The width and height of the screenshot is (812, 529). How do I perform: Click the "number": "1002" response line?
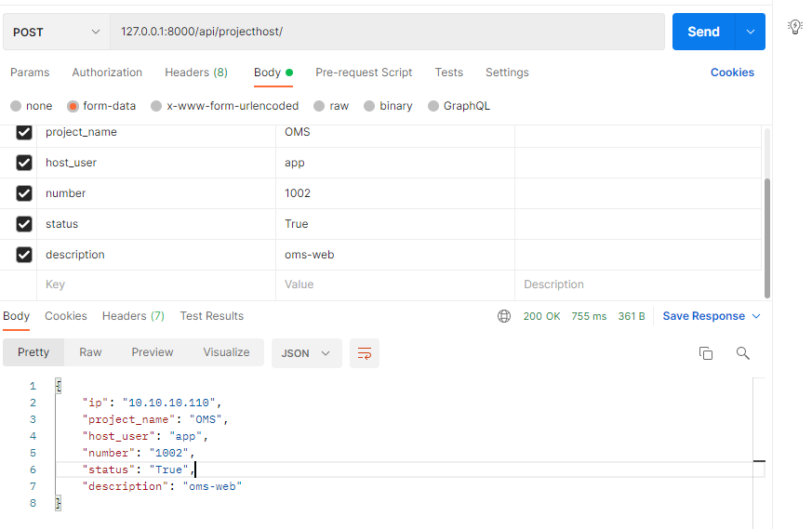pos(139,453)
